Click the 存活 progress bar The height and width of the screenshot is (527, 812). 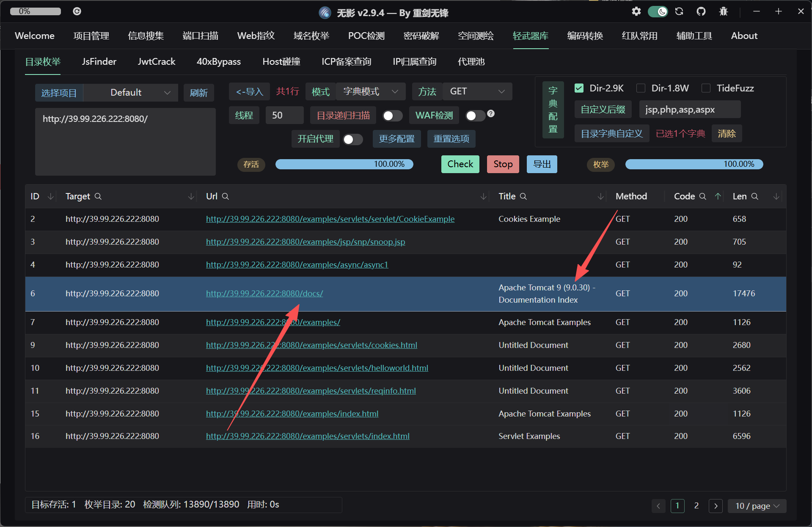[344, 164]
